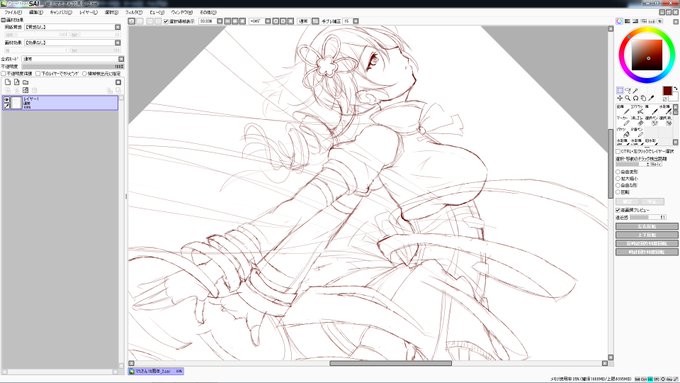The width and height of the screenshot is (680, 383).
Task: Click the 上下反転 flip vertical button
Action: tap(647, 235)
